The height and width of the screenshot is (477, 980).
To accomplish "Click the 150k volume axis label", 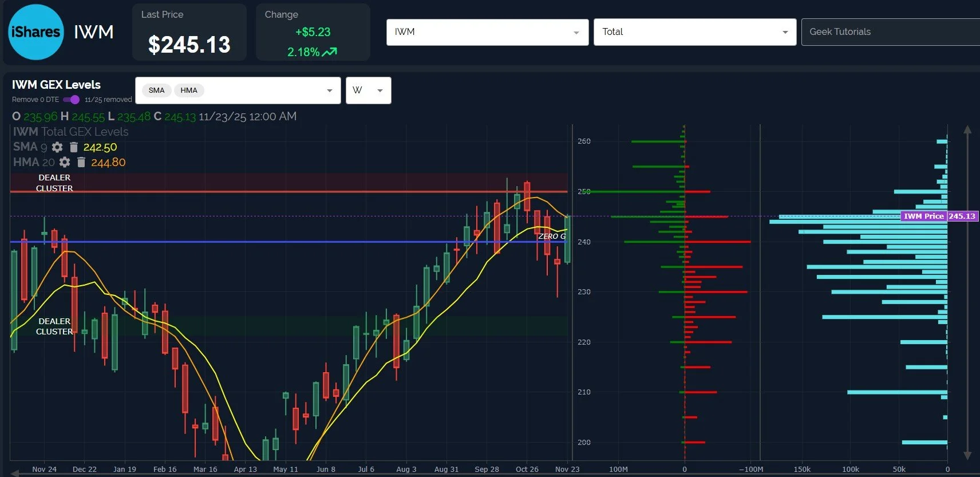I will [x=802, y=469].
